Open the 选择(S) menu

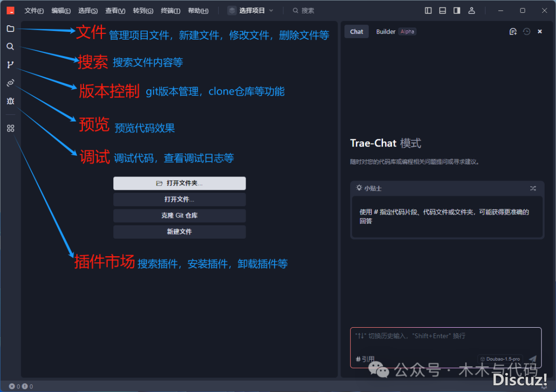pos(88,11)
